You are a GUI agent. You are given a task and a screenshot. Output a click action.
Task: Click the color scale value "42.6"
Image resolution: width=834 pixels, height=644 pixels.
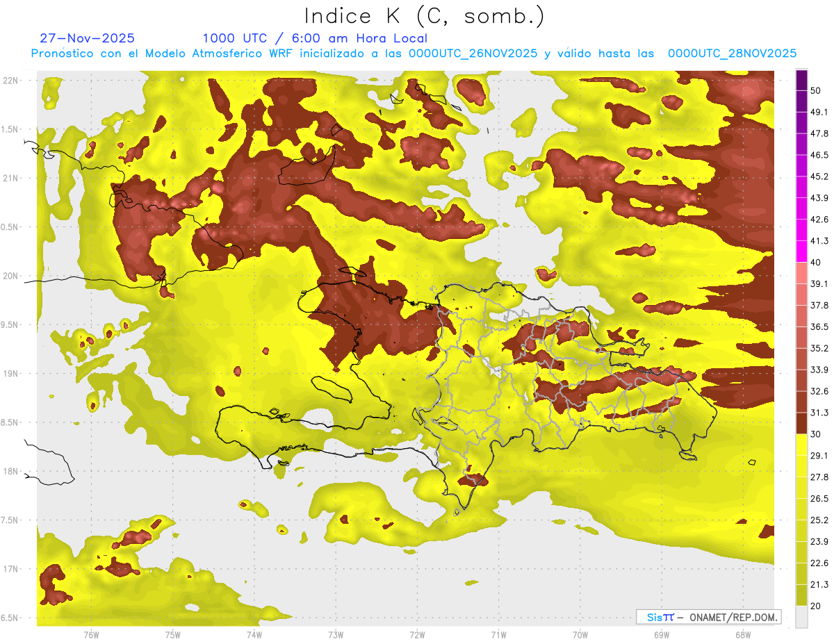click(819, 220)
